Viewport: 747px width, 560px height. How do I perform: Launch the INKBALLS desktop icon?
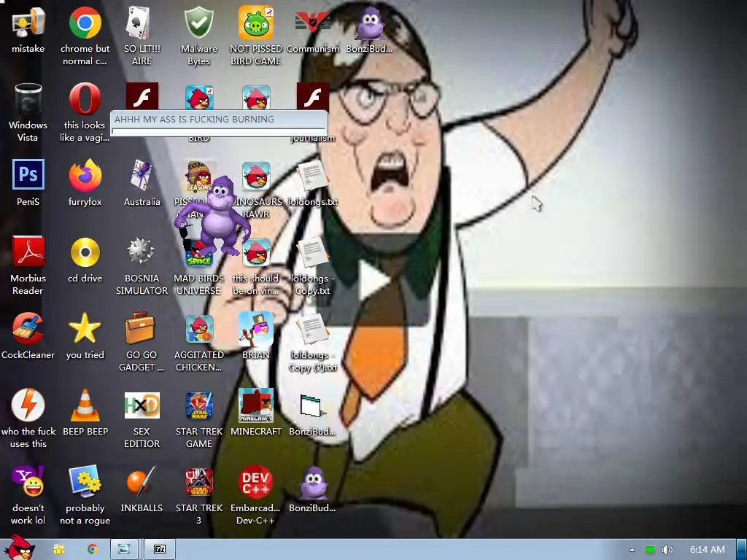click(x=142, y=481)
